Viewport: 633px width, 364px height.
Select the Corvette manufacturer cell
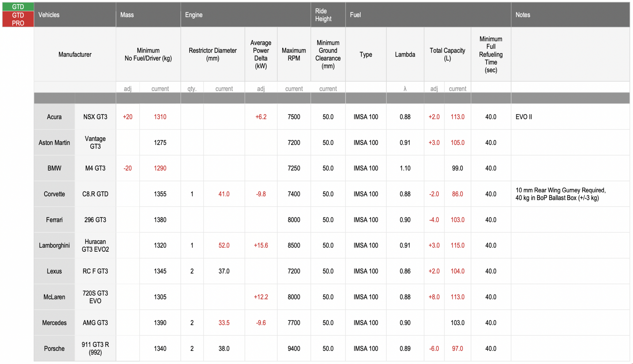54,194
